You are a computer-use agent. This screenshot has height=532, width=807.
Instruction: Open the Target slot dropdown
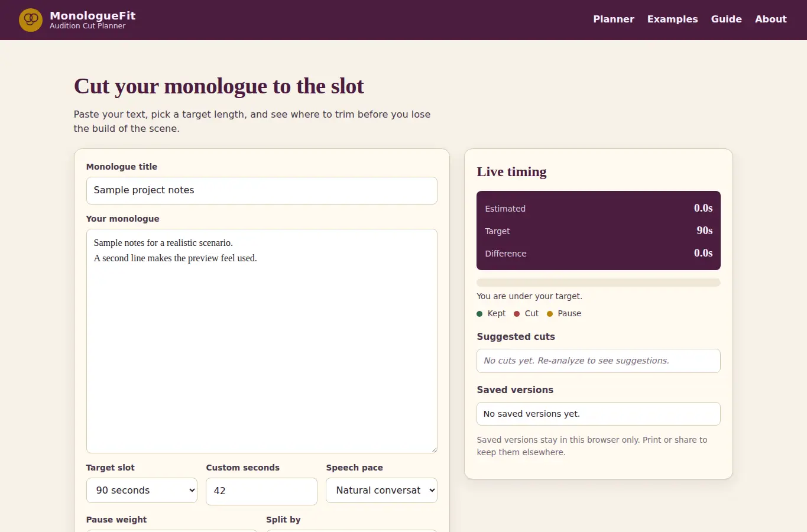click(x=142, y=491)
